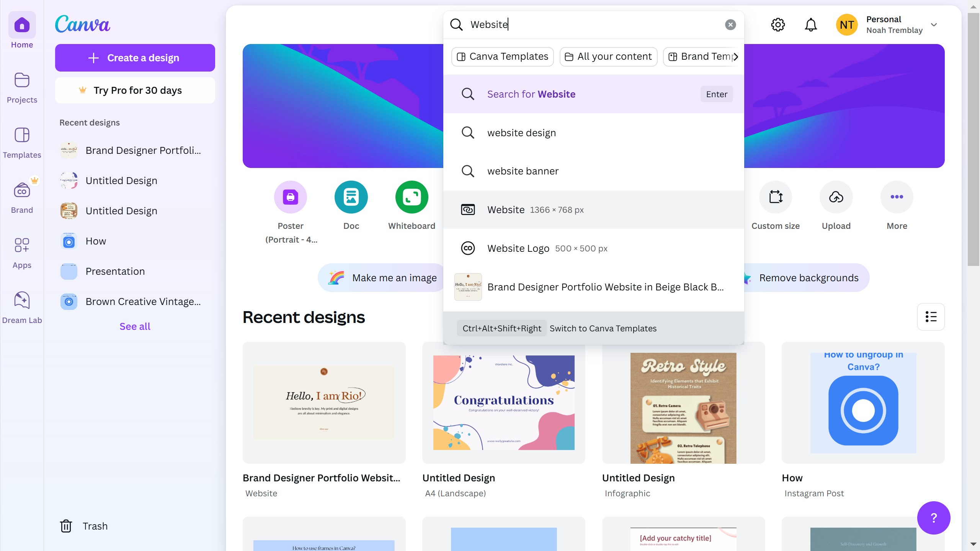Open the settings gear icon
Image resolution: width=980 pixels, height=551 pixels.
tap(777, 25)
